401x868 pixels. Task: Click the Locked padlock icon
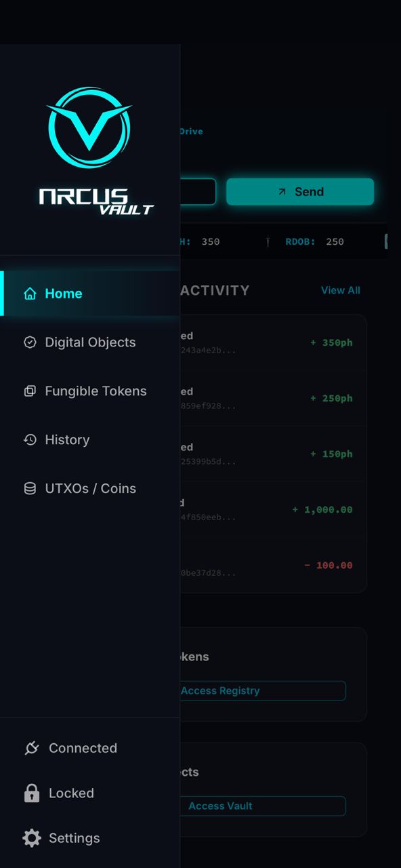pos(32,793)
